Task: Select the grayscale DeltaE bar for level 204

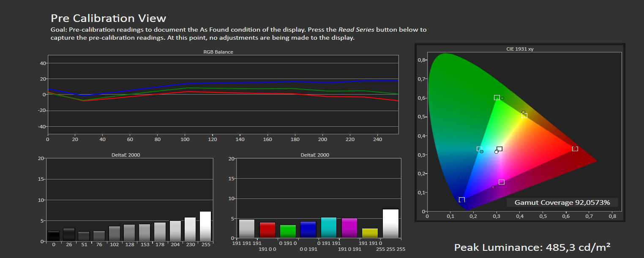Action: (175, 231)
